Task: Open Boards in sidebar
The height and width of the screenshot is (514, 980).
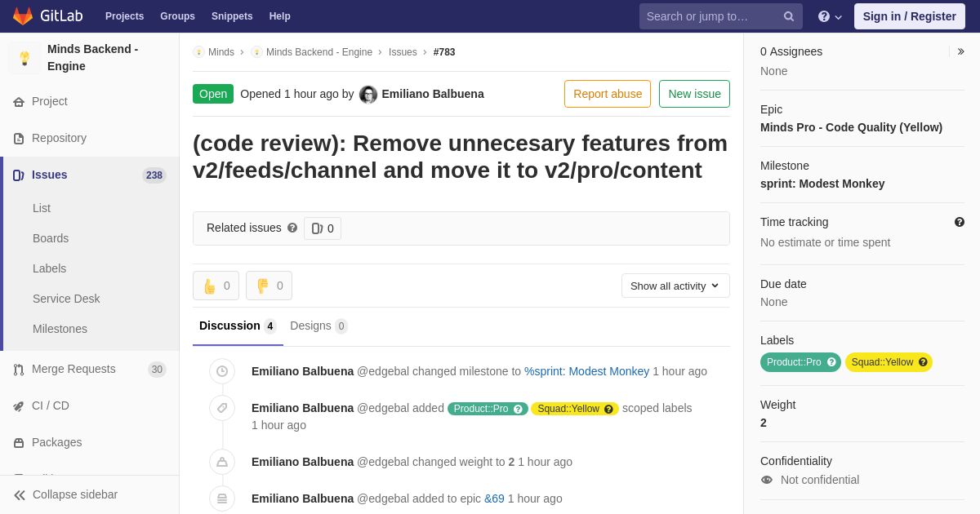Action: click(51, 238)
